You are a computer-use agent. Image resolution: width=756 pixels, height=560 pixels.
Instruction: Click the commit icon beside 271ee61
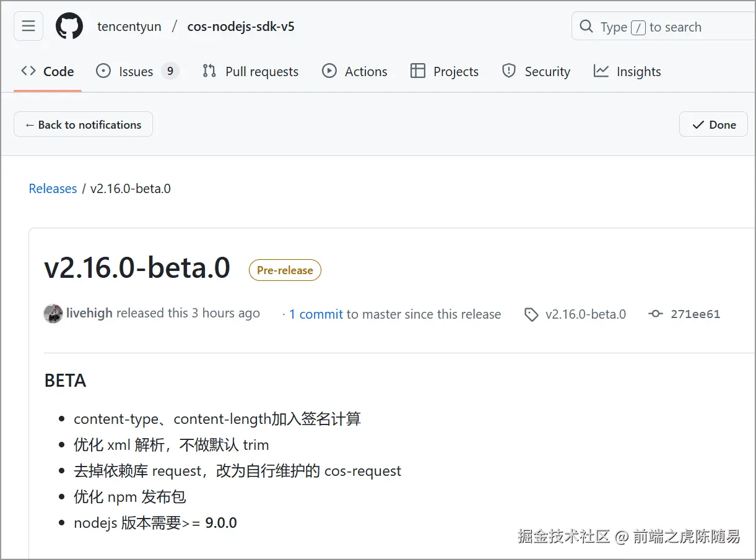click(655, 314)
